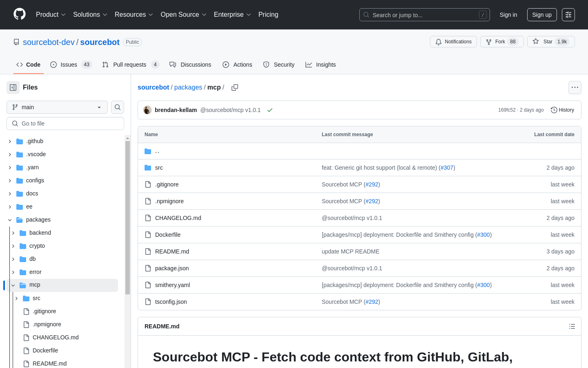This screenshot has width=588, height=368.
Task: Click the Sign in link
Action: 508,15
